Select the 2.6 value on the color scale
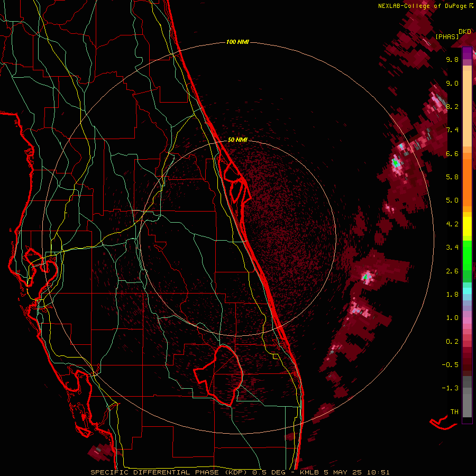 tap(452, 271)
